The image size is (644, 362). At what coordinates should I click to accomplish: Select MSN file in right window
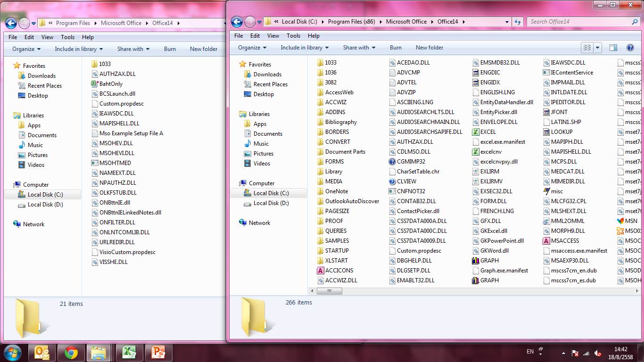point(627,221)
